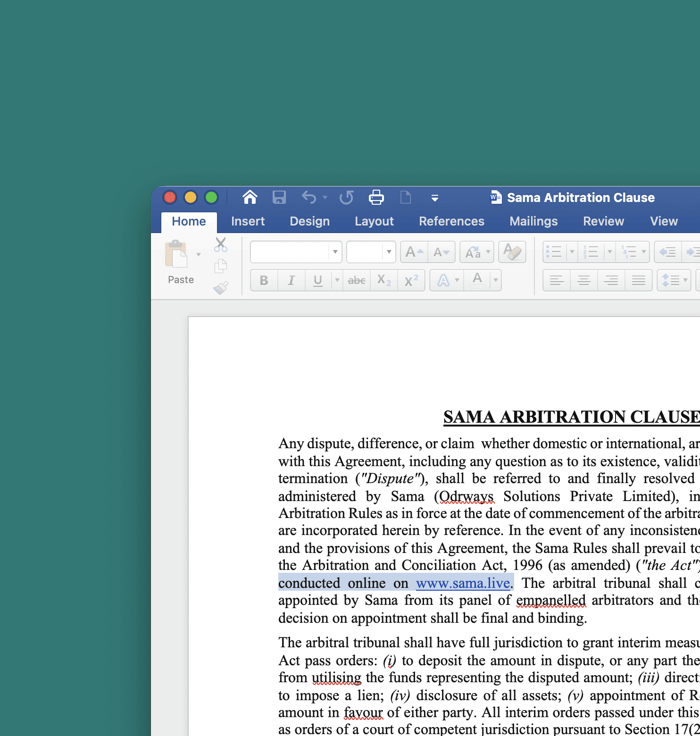Toggle superscript formatting

point(411,281)
